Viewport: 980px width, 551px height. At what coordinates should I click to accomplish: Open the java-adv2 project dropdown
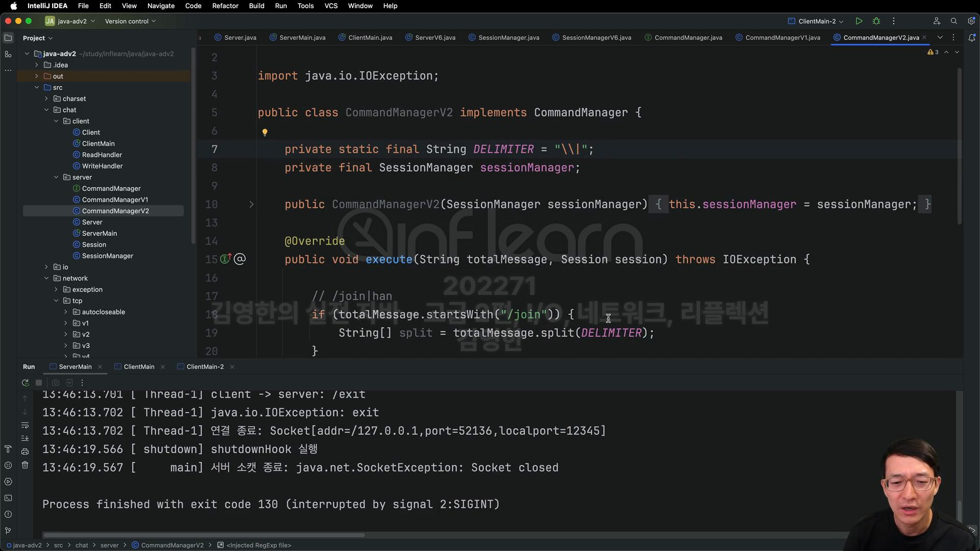click(x=70, y=21)
